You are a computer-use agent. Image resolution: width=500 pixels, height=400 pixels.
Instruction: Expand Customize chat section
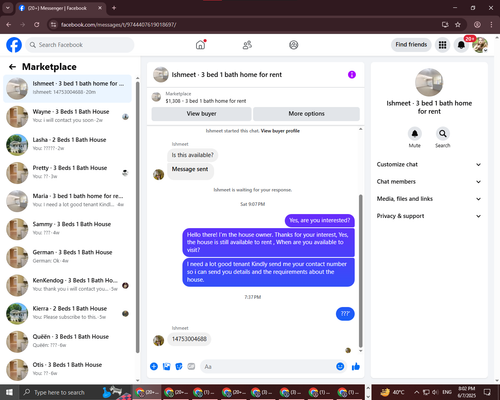point(429,164)
